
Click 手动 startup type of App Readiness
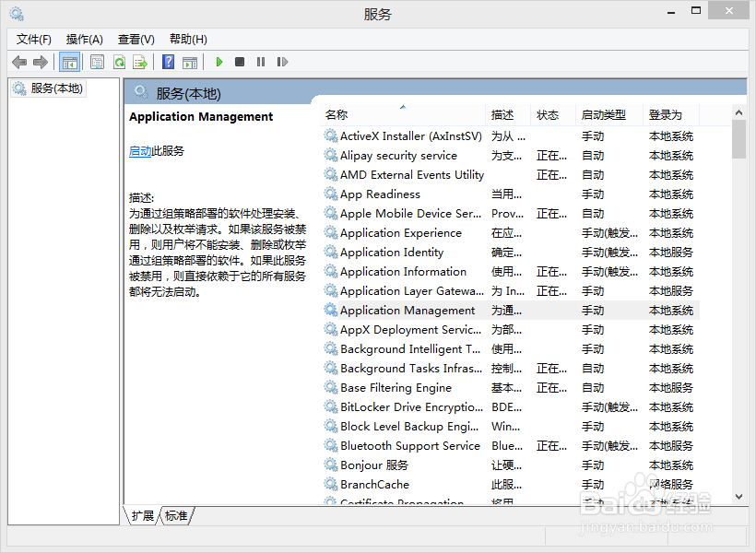pos(593,194)
